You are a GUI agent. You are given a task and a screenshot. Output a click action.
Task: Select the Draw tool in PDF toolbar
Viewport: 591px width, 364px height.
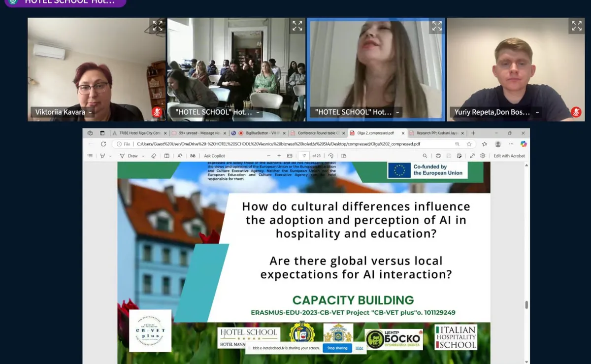coord(129,156)
